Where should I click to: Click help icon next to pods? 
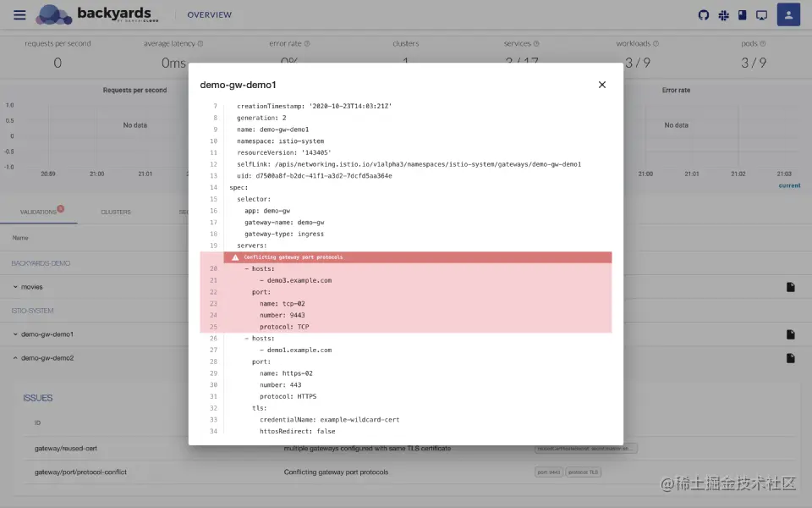click(763, 43)
